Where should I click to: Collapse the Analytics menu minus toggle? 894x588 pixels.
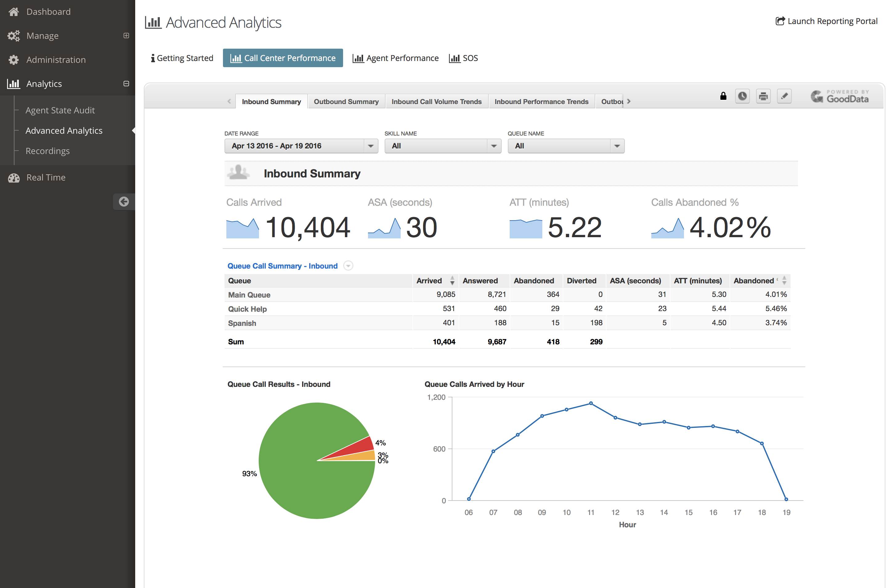point(126,83)
